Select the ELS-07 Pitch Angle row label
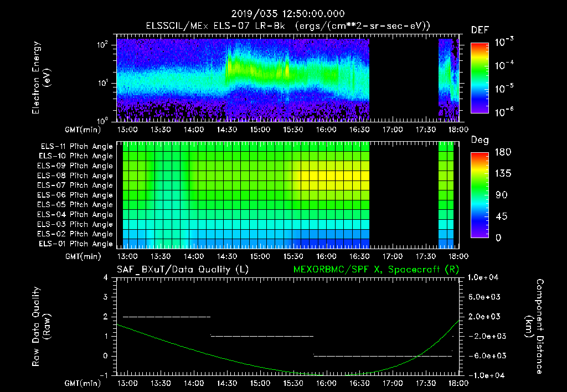 click(x=75, y=185)
